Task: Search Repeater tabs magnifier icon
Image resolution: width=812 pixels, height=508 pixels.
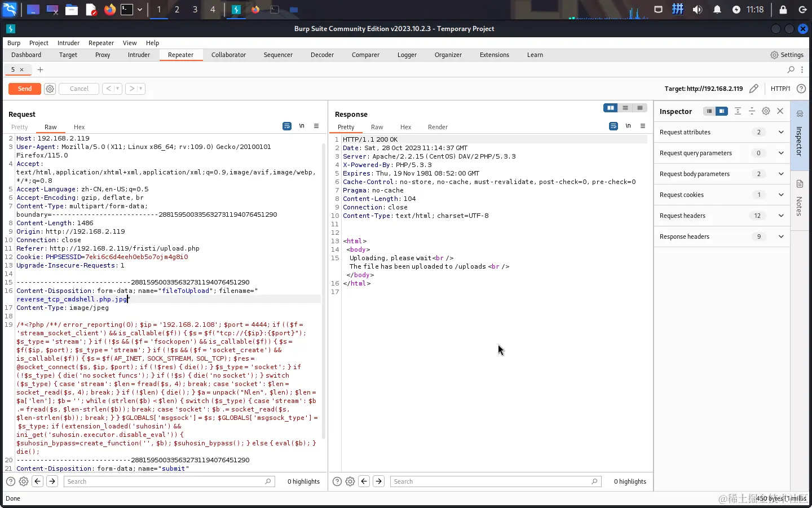Action: coord(791,69)
